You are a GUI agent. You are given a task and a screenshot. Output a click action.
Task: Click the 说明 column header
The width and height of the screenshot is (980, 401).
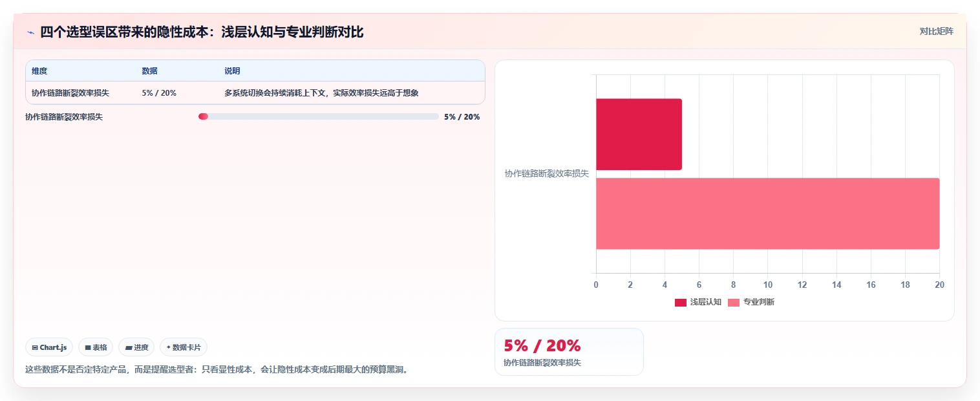pos(232,70)
